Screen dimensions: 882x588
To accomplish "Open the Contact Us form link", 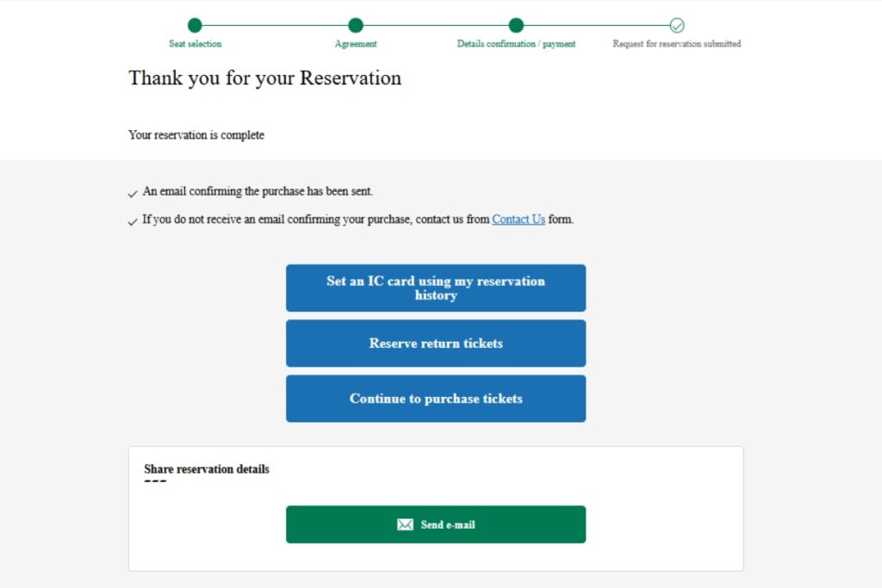I will tap(518, 219).
